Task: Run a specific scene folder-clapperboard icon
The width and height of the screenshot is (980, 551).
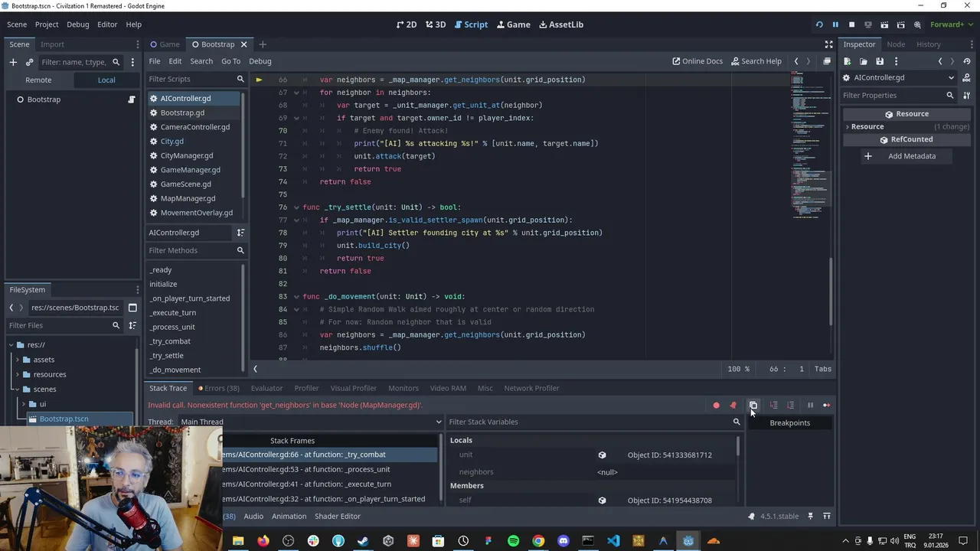Action: tap(900, 24)
